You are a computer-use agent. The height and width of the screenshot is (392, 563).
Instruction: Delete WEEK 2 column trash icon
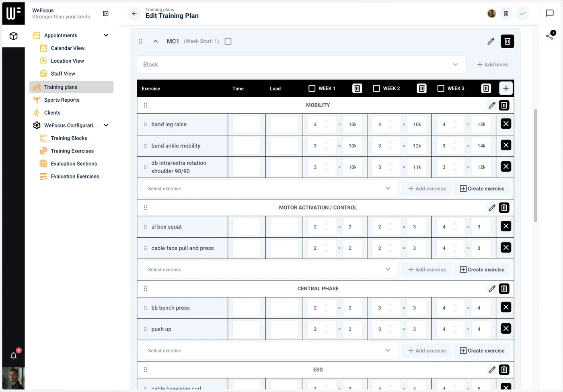(421, 88)
